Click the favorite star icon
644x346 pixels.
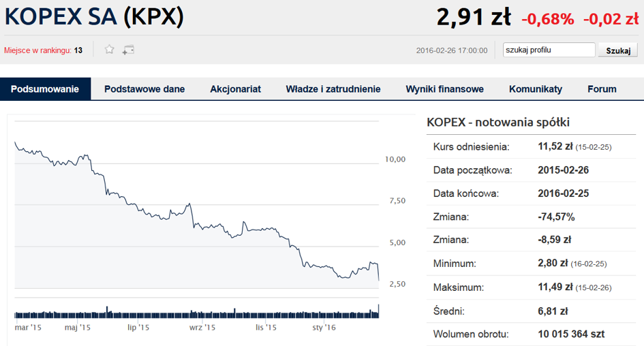click(x=109, y=49)
